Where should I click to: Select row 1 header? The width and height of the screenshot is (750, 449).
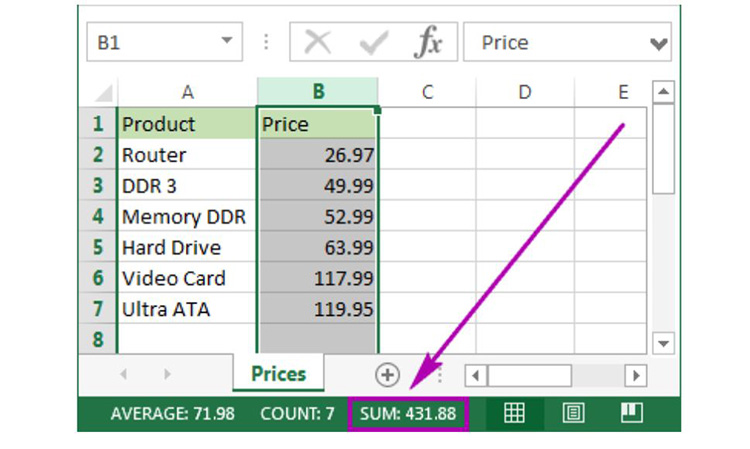click(x=98, y=123)
